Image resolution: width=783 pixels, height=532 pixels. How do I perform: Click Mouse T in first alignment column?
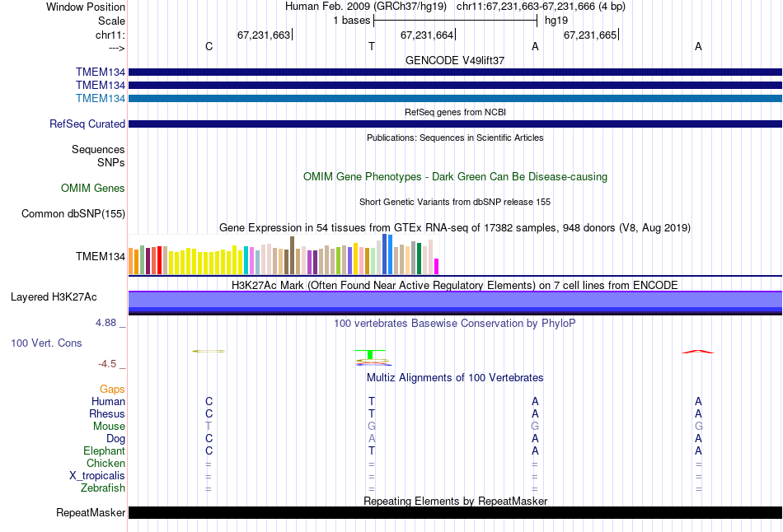[x=209, y=427]
